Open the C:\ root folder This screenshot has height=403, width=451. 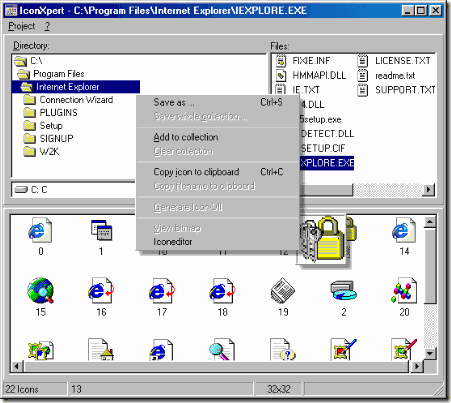pyautogui.click(x=28, y=61)
